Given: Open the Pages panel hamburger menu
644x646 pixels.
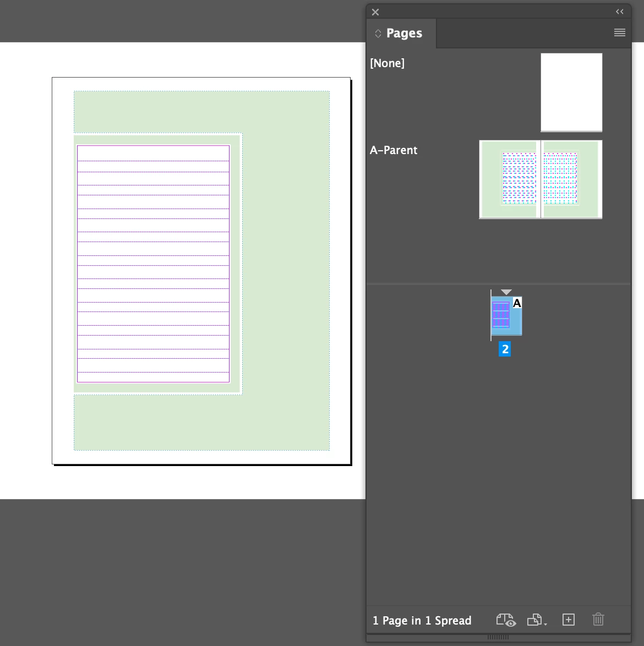Looking at the screenshot, I should (x=619, y=32).
